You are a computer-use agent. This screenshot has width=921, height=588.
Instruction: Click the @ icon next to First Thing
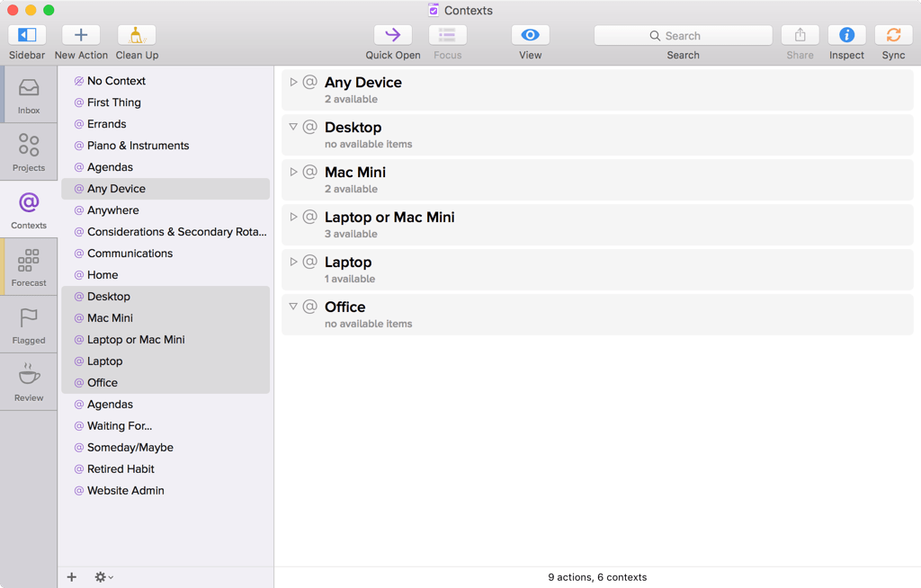pos(79,102)
